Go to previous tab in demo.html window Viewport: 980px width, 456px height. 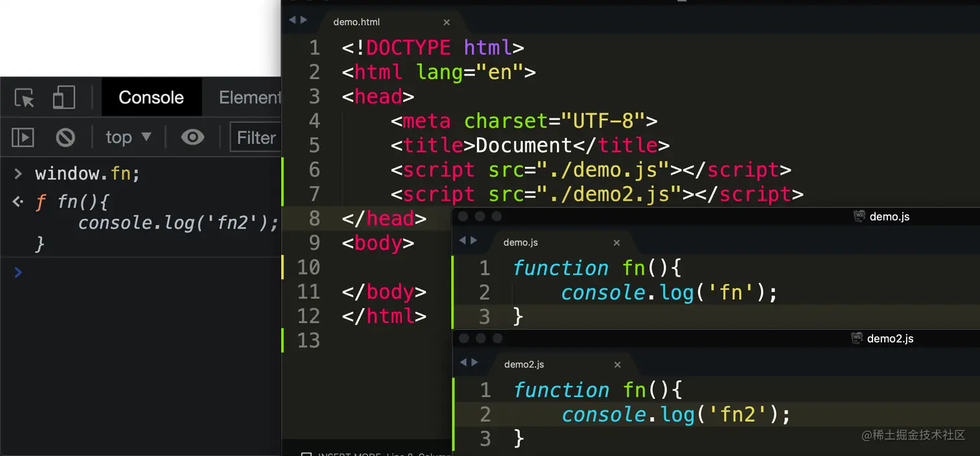click(x=292, y=20)
